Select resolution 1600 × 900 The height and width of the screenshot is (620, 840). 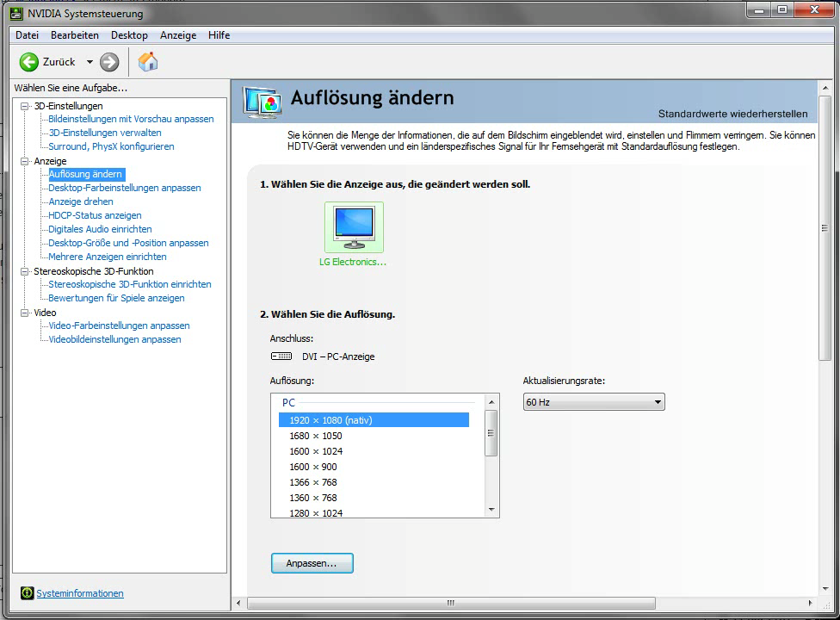pos(374,467)
